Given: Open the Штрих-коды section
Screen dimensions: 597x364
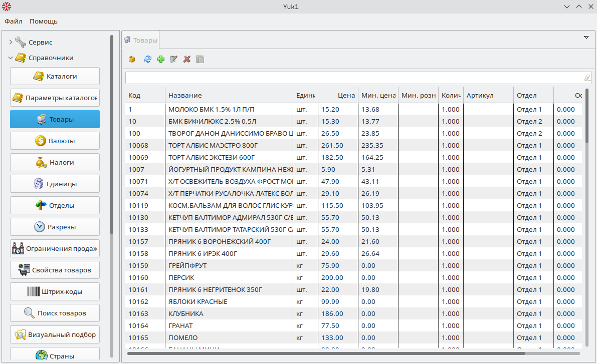Looking at the screenshot, I should click(x=55, y=291).
